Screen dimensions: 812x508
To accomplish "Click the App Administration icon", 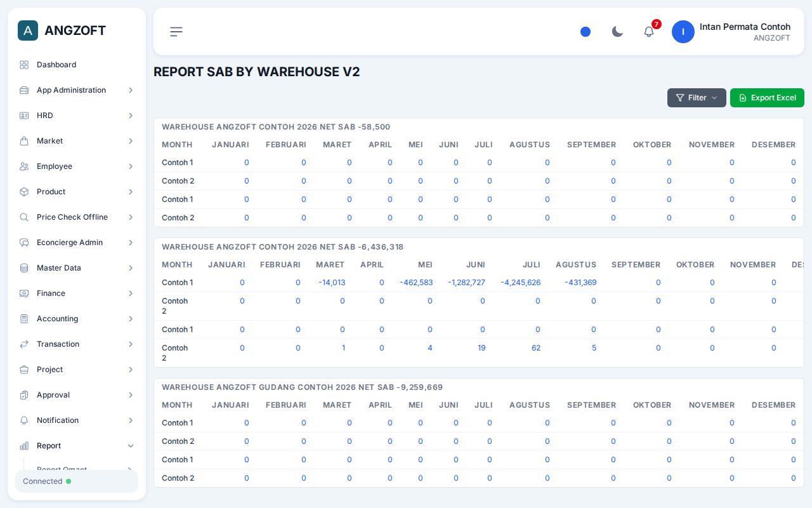I will [24, 90].
